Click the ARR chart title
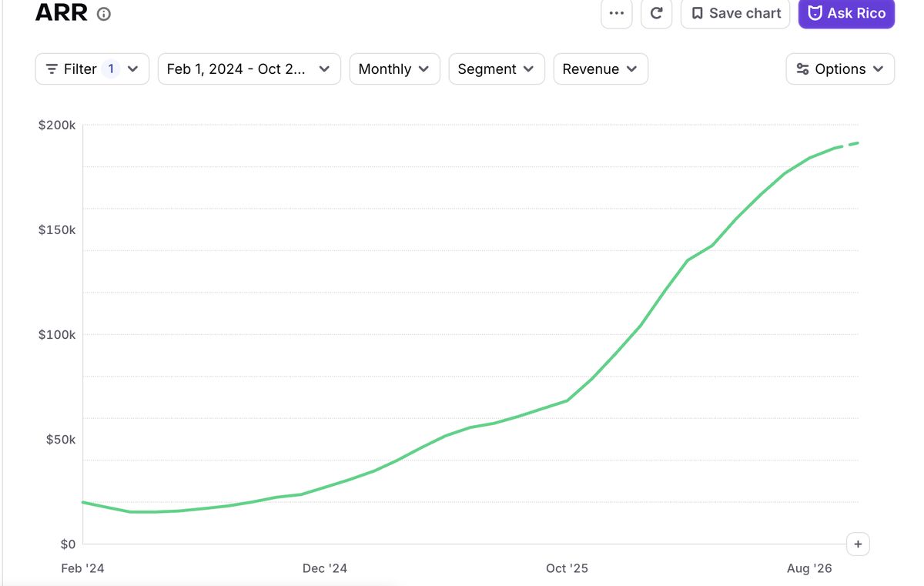Viewport: 924px width, 586px height. [x=62, y=12]
